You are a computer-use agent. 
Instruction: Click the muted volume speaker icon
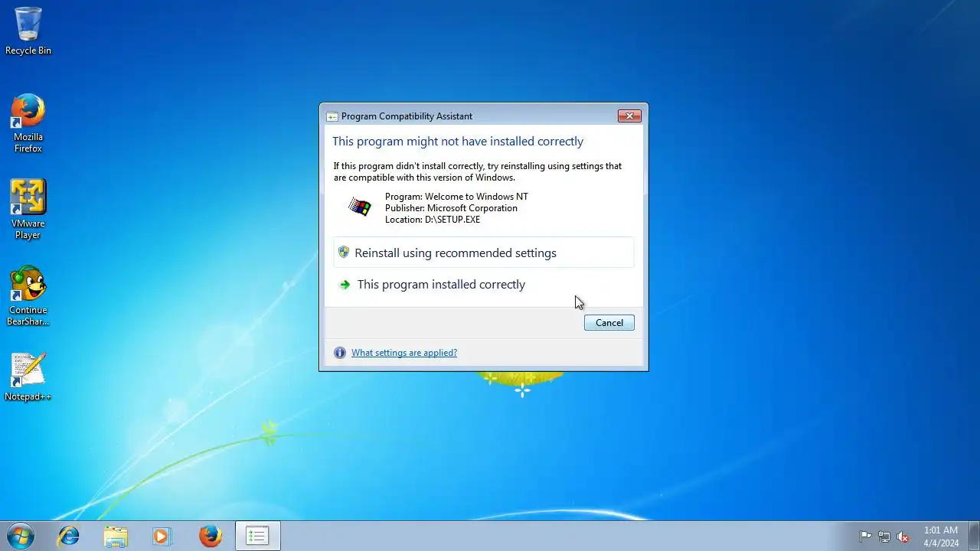[903, 536]
